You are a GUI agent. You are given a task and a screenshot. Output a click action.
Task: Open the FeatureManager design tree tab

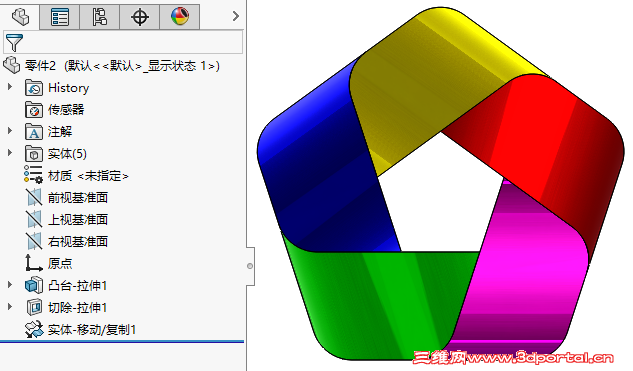coord(20,17)
